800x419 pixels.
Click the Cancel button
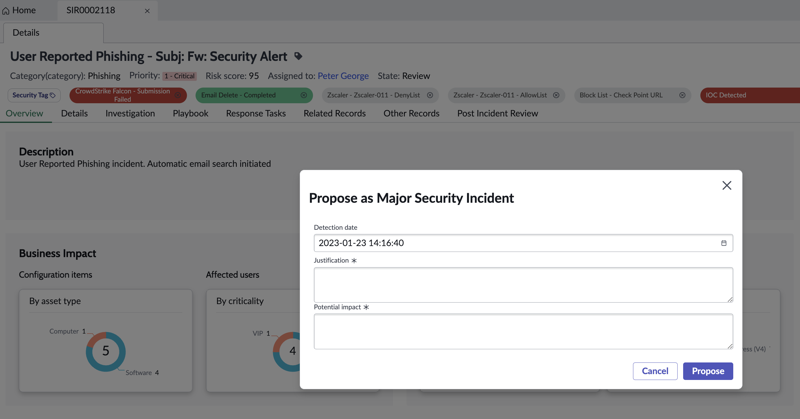coord(655,371)
